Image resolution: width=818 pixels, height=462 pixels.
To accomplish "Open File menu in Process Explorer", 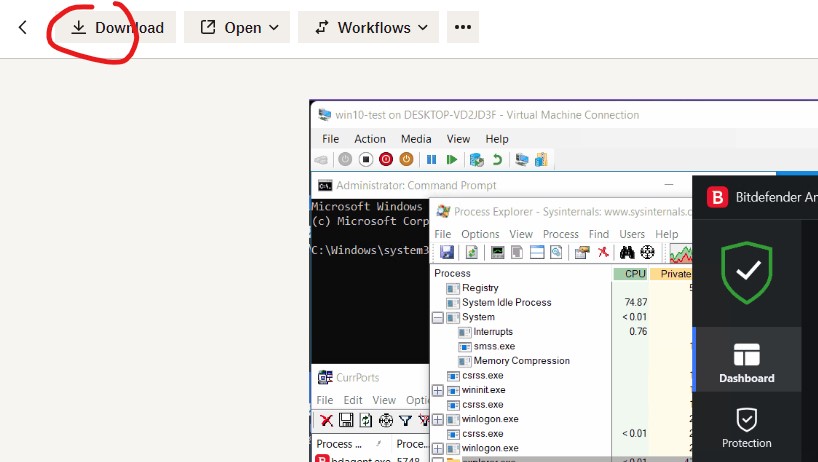I will [442, 234].
